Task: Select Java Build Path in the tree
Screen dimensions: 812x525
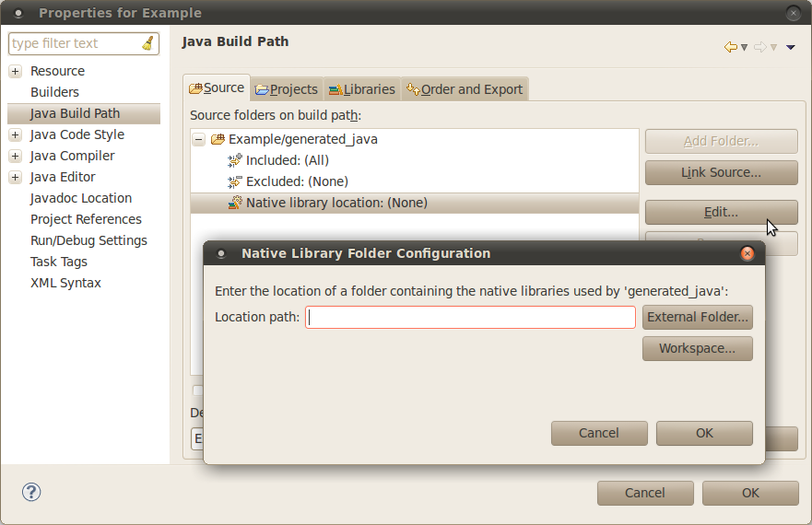Action: 84,113
